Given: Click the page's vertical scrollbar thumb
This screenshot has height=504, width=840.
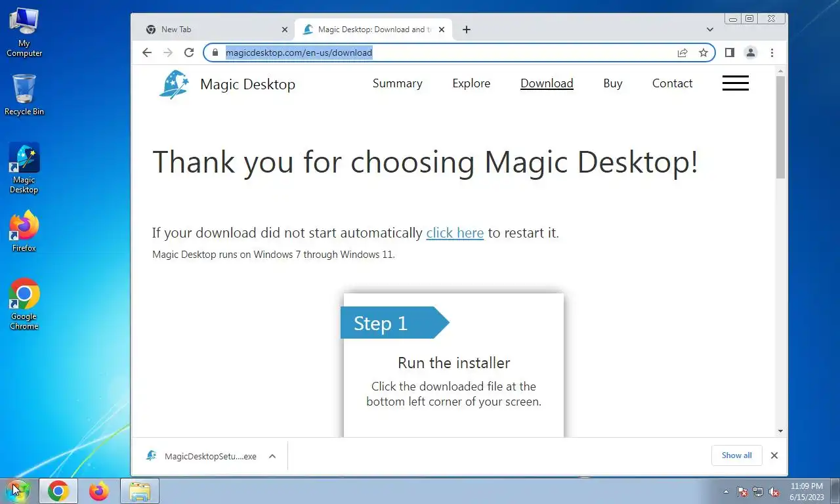Looking at the screenshot, I should pyautogui.click(x=780, y=127).
